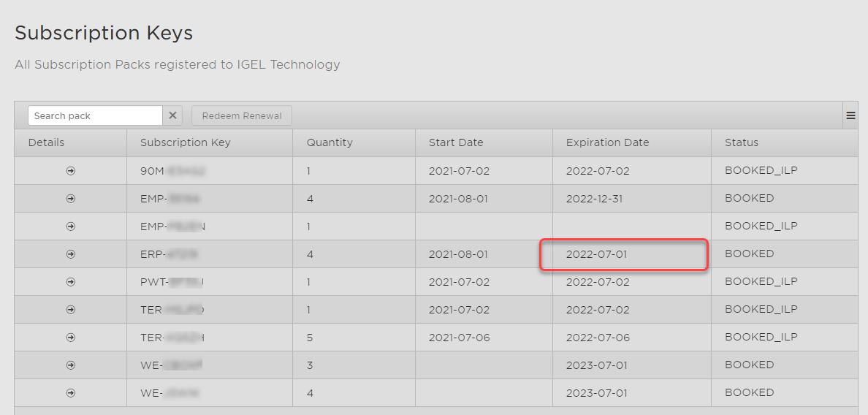This screenshot has width=868, height=415.
Task: Open details arrow for TER key with quantity 1
Action: pos(71,310)
